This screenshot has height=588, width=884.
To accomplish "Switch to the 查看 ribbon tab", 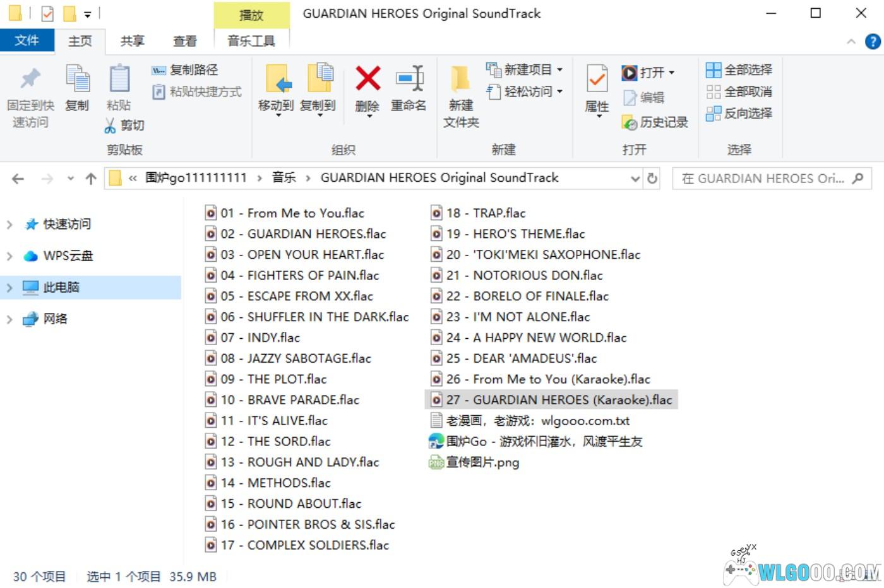I will tap(184, 41).
